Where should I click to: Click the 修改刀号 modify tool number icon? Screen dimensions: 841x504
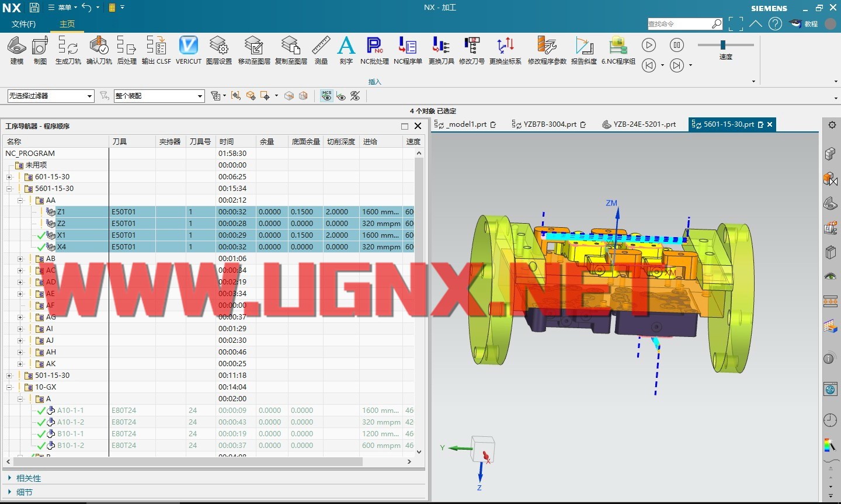[472, 50]
